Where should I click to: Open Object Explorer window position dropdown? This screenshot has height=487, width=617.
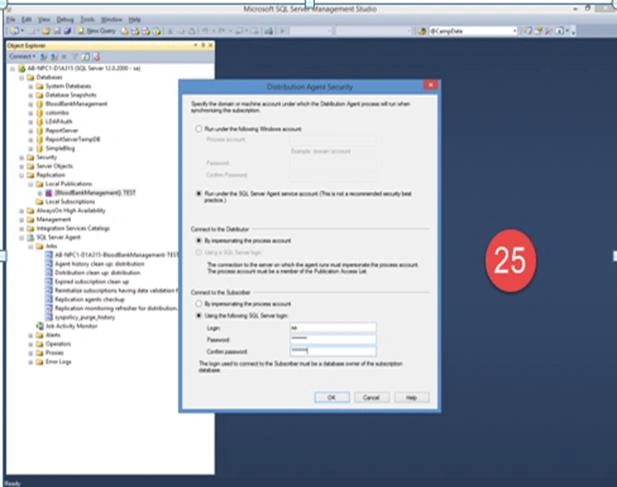[196, 45]
